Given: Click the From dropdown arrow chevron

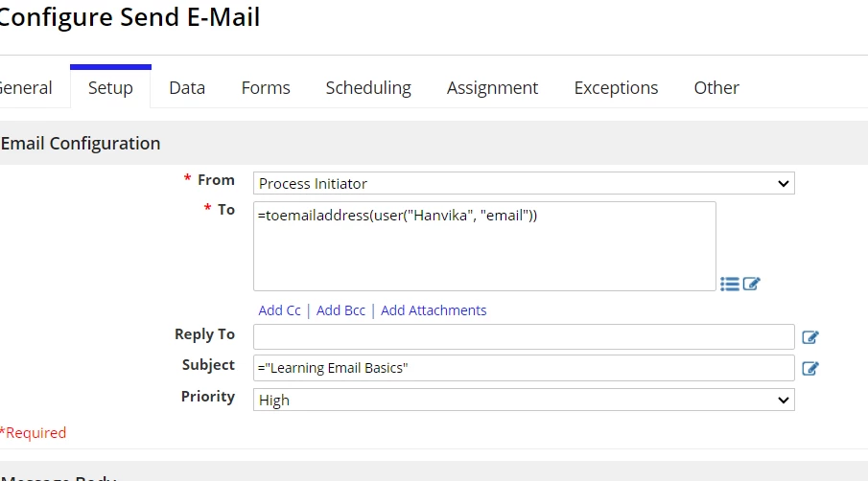Looking at the screenshot, I should click(x=783, y=184).
